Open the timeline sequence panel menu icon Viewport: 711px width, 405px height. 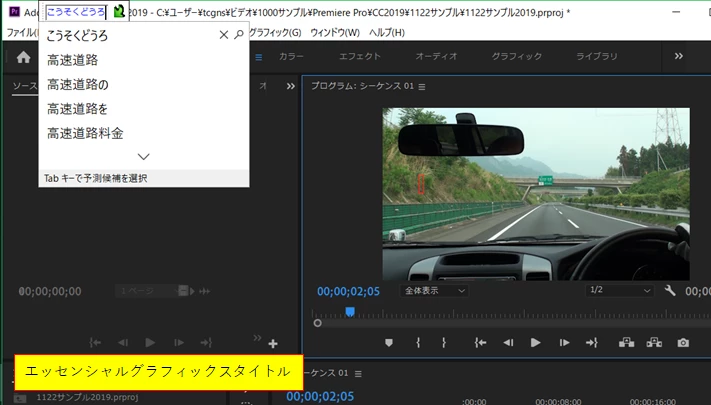click(x=358, y=374)
